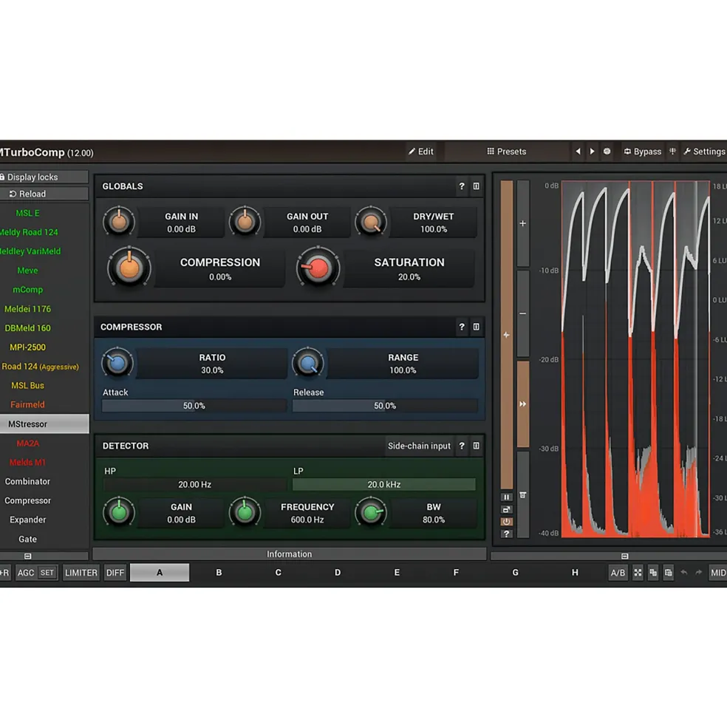
Task: Open the meter help question mark
Action: [507, 534]
